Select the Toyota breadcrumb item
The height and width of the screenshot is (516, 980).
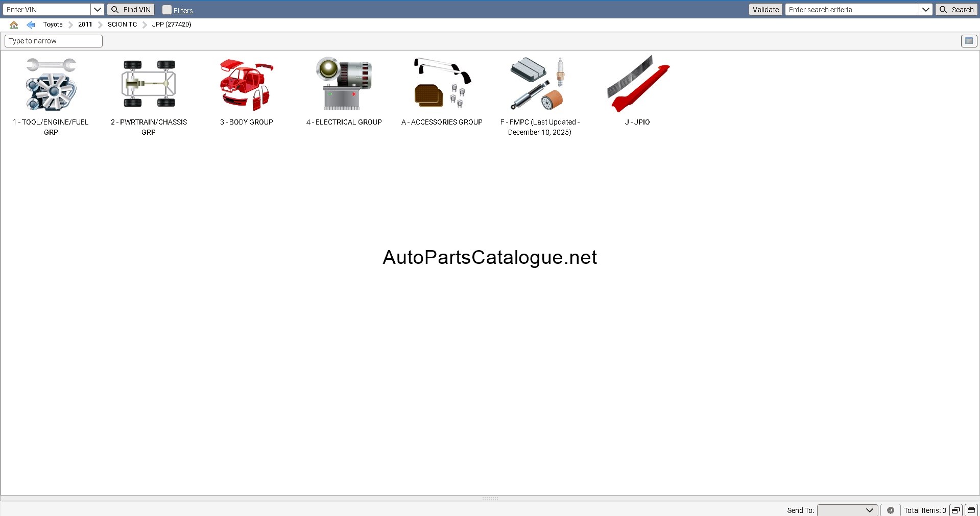(53, 24)
